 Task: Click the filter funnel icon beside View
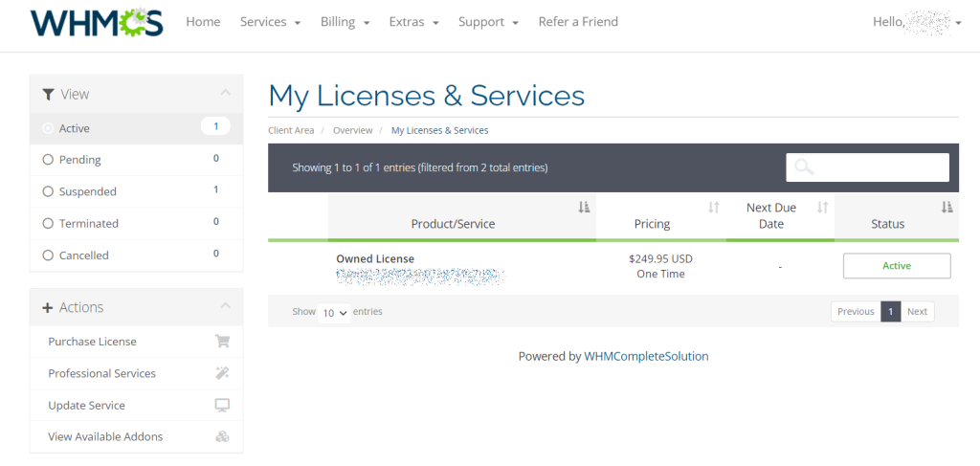click(48, 95)
